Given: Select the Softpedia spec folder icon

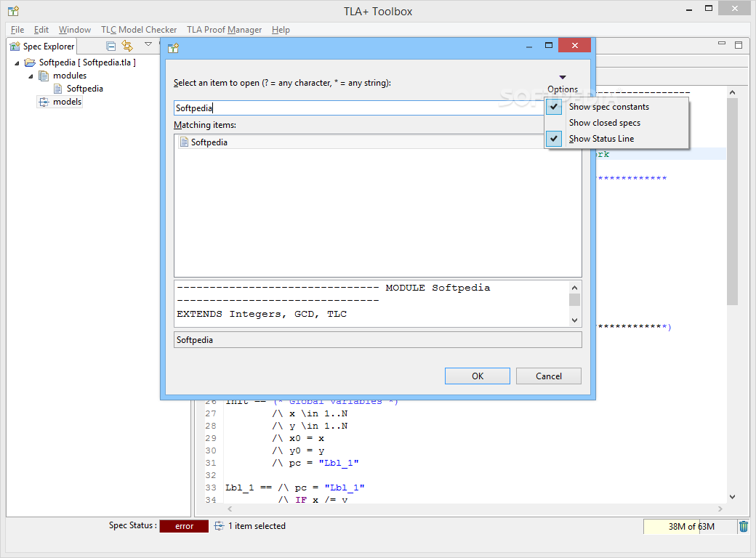Looking at the screenshot, I should point(31,62).
